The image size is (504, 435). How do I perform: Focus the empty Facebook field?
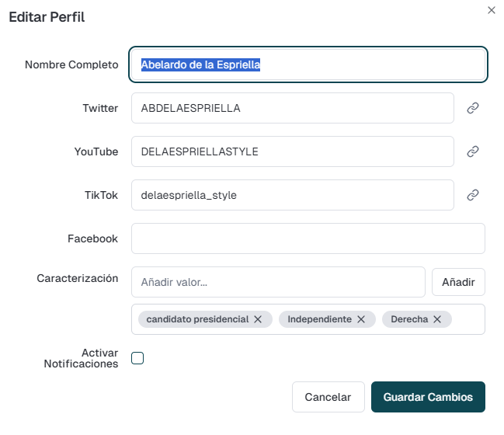[308, 238]
